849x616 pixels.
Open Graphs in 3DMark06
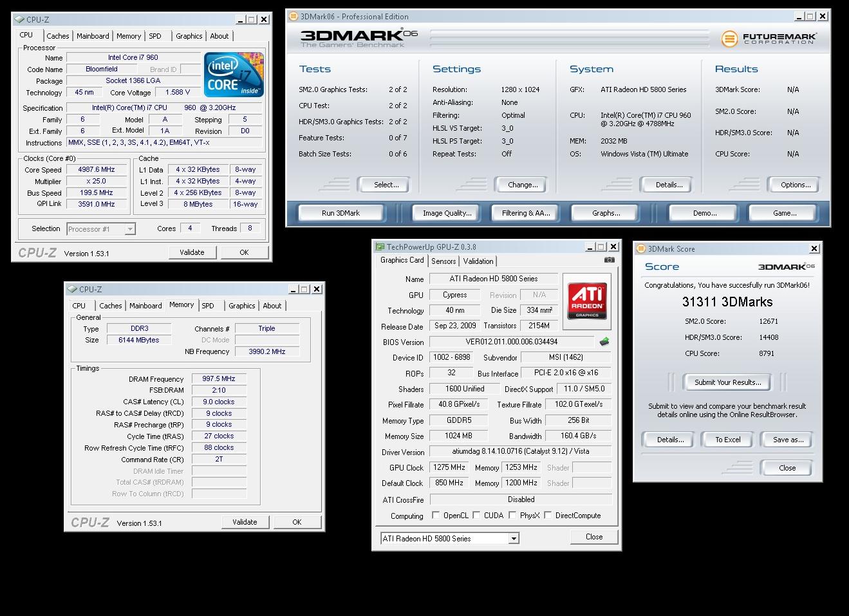pyautogui.click(x=606, y=213)
